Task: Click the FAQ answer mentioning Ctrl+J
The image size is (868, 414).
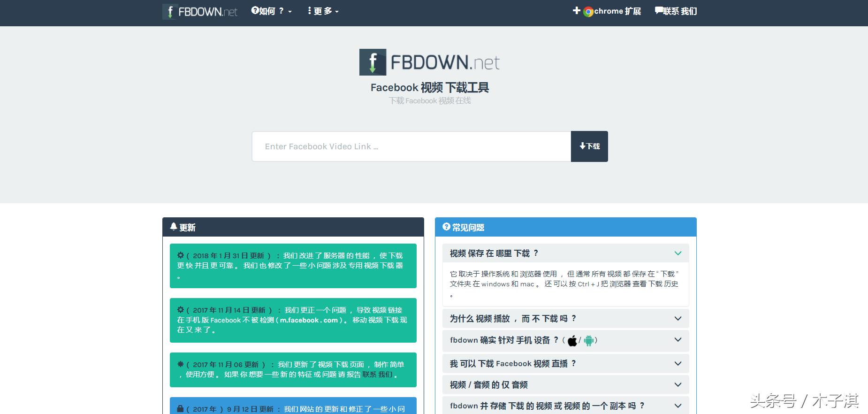Action: pos(564,284)
